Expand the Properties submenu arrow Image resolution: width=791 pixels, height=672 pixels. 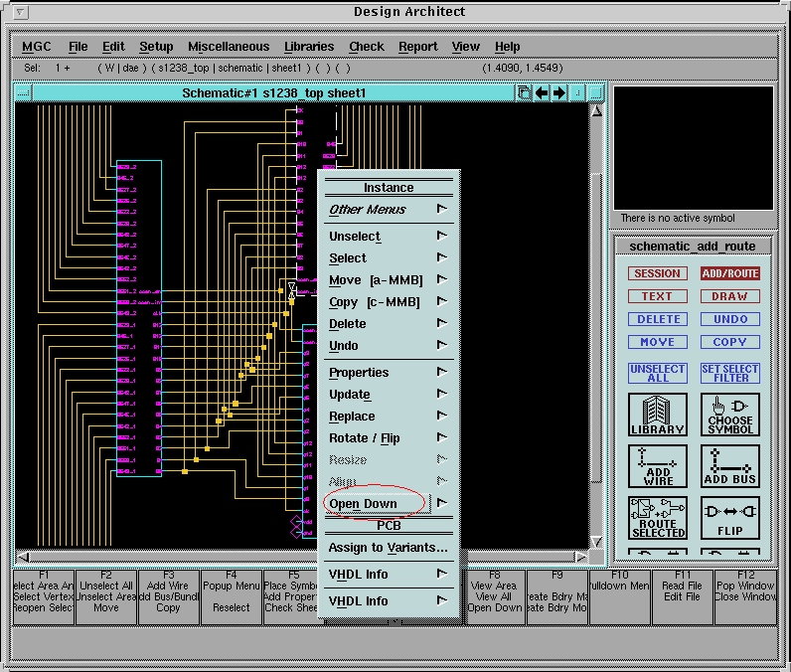[x=441, y=373]
